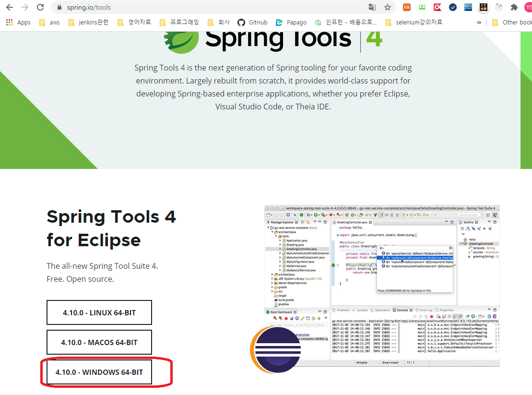
Task: Open the translate page icon
Action: pyautogui.click(x=372, y=7)
